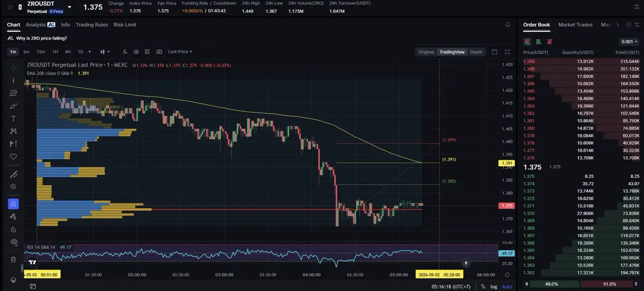Open the candlestick chart style dropdown

[x=105, y=52]
